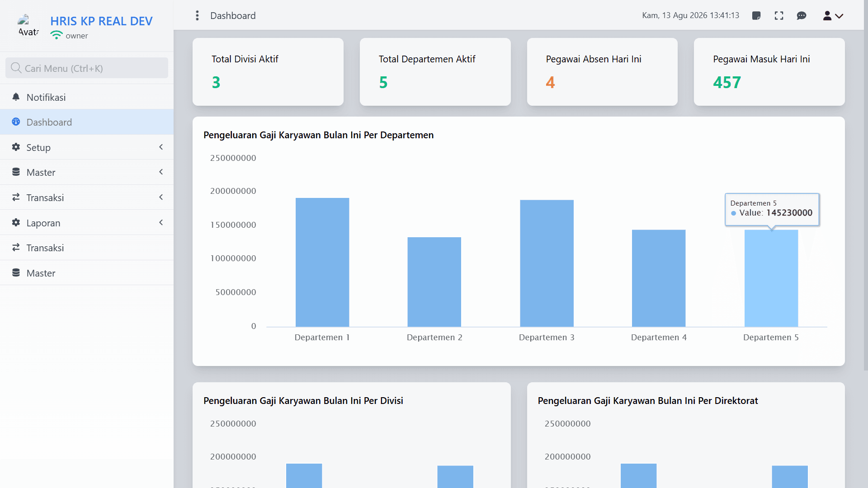Screen dimensions: 868x488
Task: Click the orange absent count 4
Action: [x=550, y=82]
